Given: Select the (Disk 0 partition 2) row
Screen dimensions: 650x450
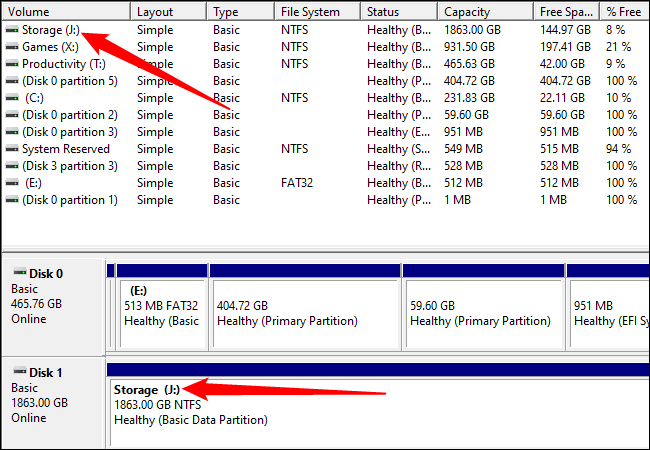Looking at the screenshot, I should point(325,115).
